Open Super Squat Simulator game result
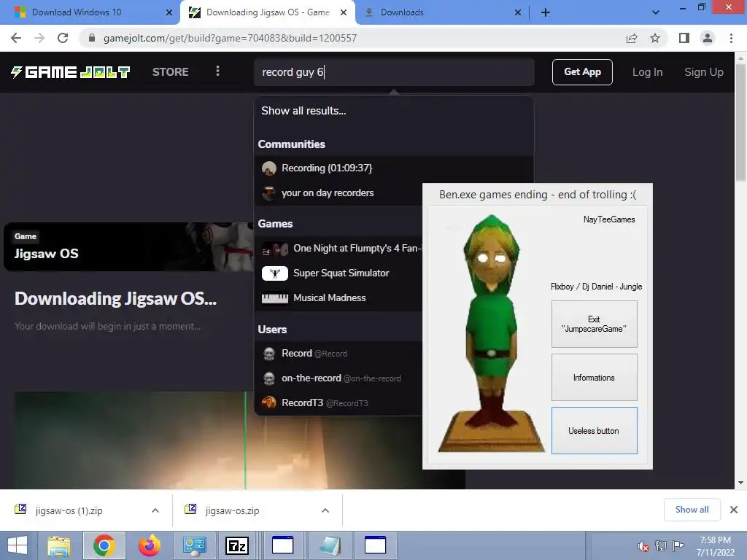 point(338,273)
